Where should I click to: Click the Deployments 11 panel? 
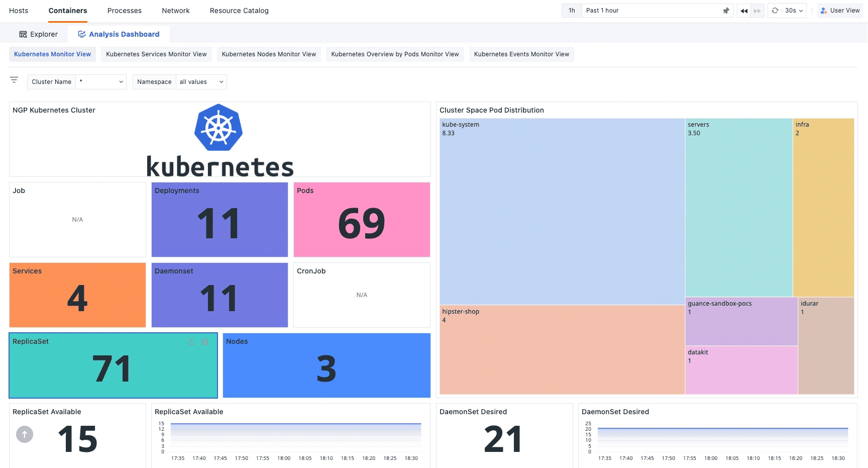click(x=220, y=220)
